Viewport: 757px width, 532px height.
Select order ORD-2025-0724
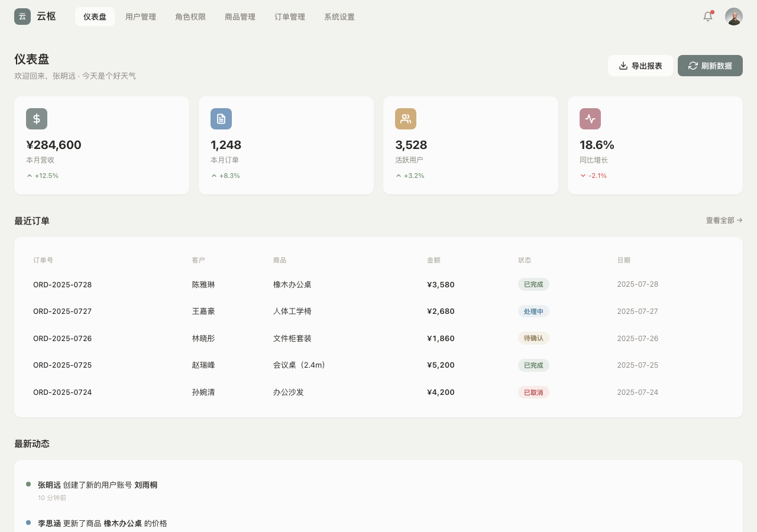pyautogui.click(x=63, y=392)
